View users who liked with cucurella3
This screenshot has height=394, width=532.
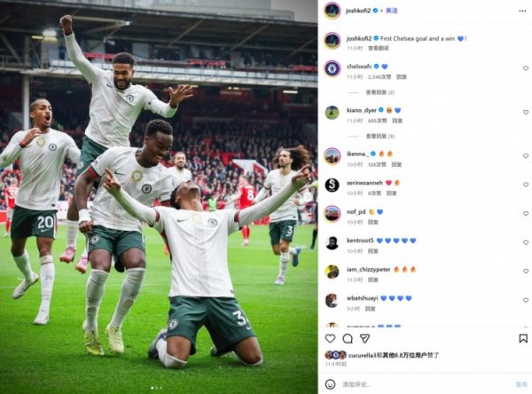click(394, 355)
